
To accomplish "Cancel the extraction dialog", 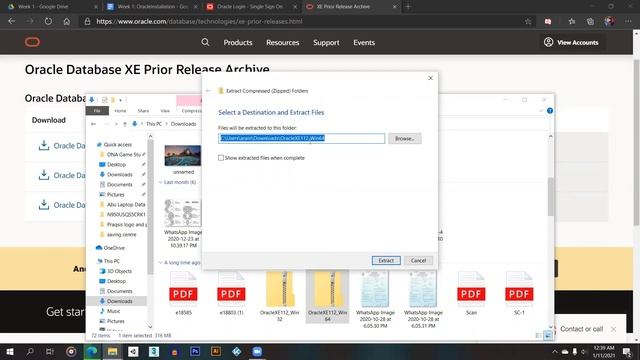I will coord(418,260).
